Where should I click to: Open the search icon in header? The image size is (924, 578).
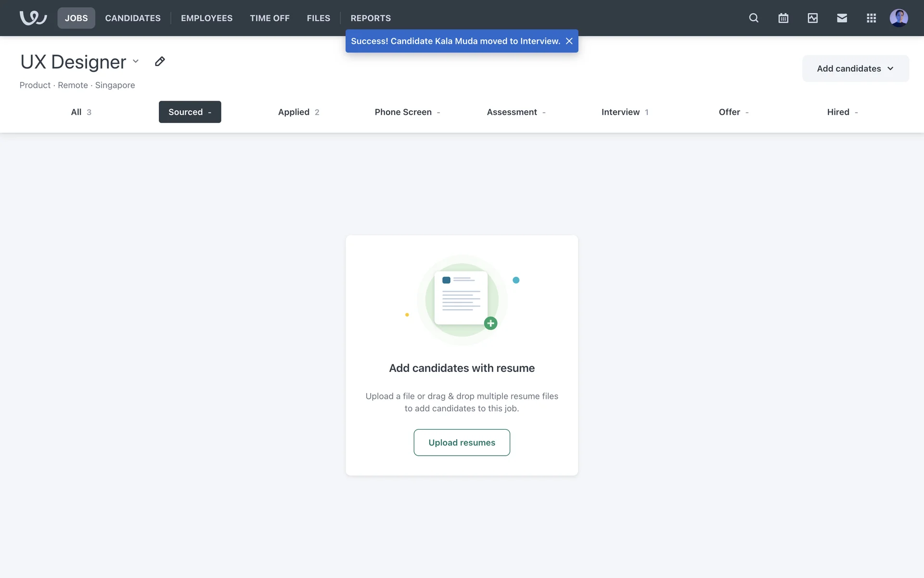(x=754, y=18)
